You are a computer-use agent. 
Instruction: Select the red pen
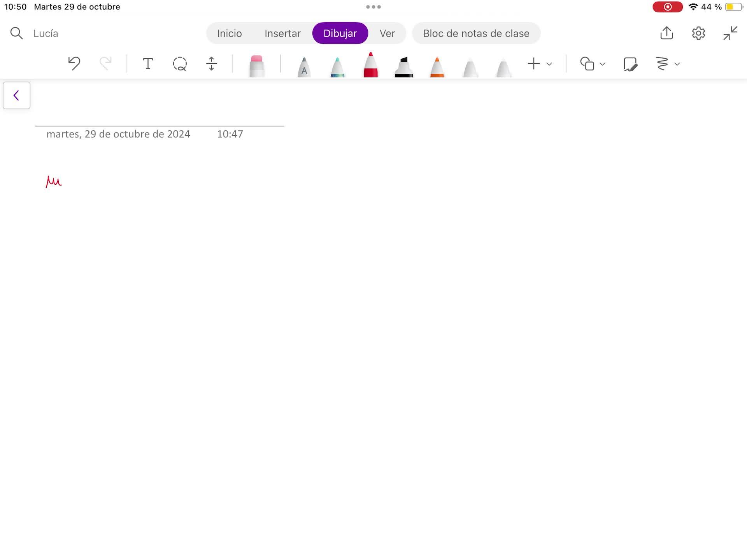coord(370,65)
